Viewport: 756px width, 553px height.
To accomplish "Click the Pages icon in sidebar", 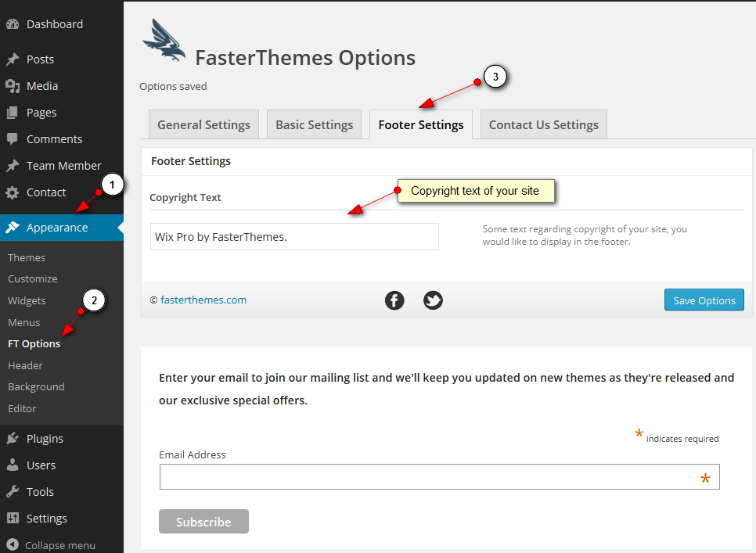I will [x=13, y=113].
